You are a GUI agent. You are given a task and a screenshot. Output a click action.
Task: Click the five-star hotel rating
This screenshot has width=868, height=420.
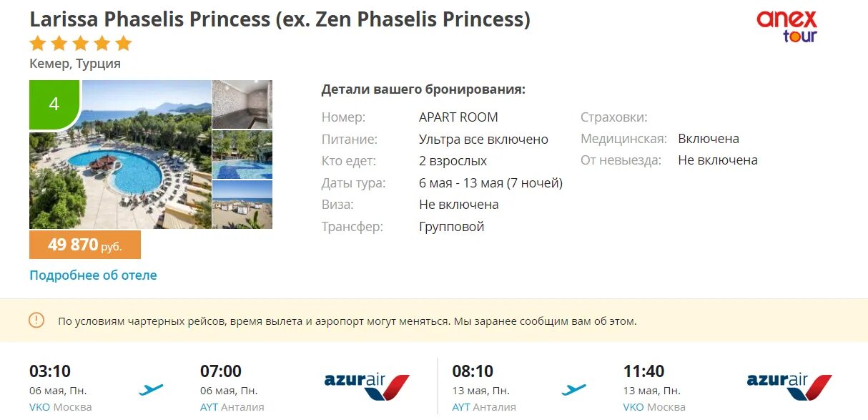tap(81, 44)
